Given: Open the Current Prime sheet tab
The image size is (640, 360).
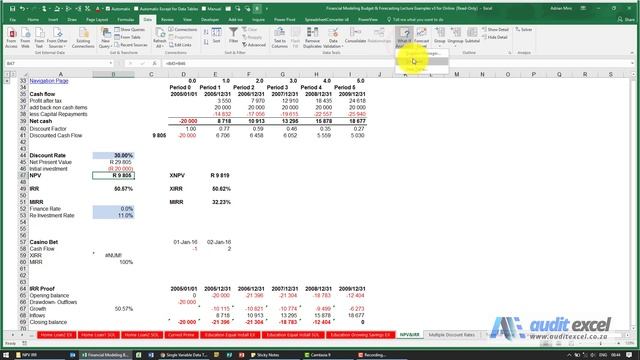Looking at the screenshot, I should click(181, 335).
